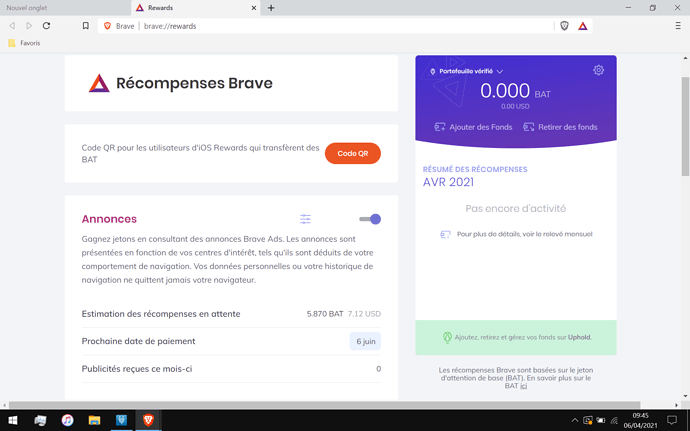
Task: Click the Récompenses Brave BAT triangle logo
Action: [99, 83]
